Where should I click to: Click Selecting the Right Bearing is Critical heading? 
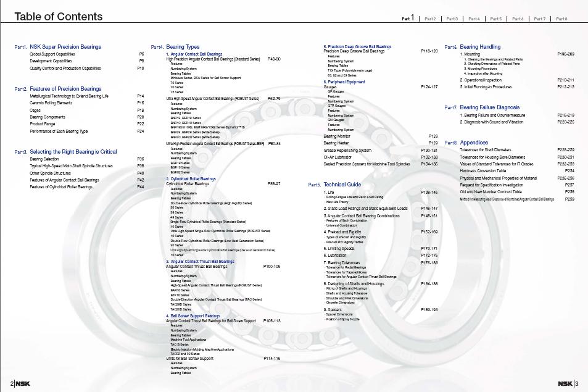click(73, 152)
